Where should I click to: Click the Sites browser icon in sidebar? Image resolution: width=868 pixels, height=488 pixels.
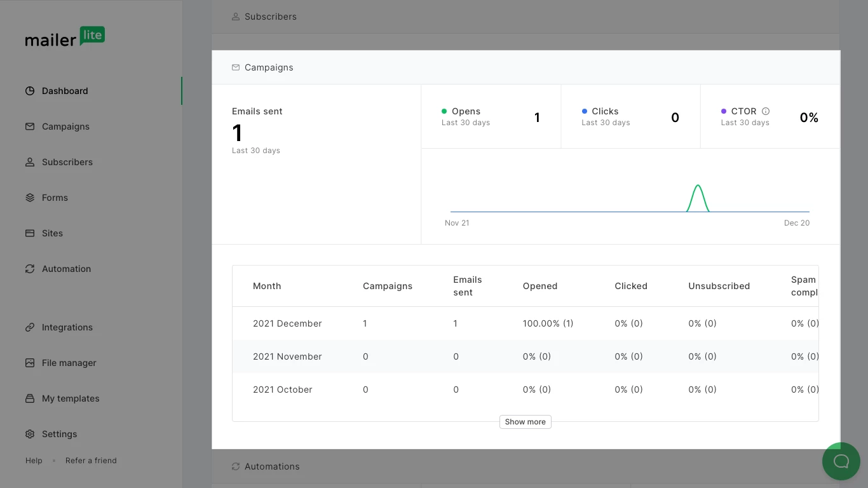click(30, 233)
